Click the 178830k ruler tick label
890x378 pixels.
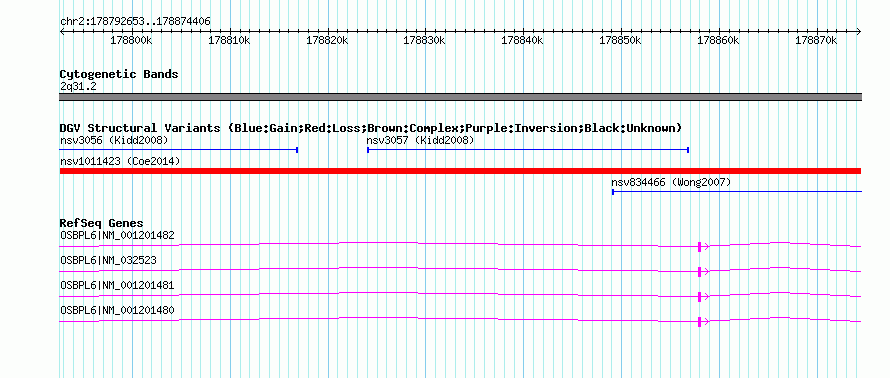pyautogui.click(x=425, y=41)
